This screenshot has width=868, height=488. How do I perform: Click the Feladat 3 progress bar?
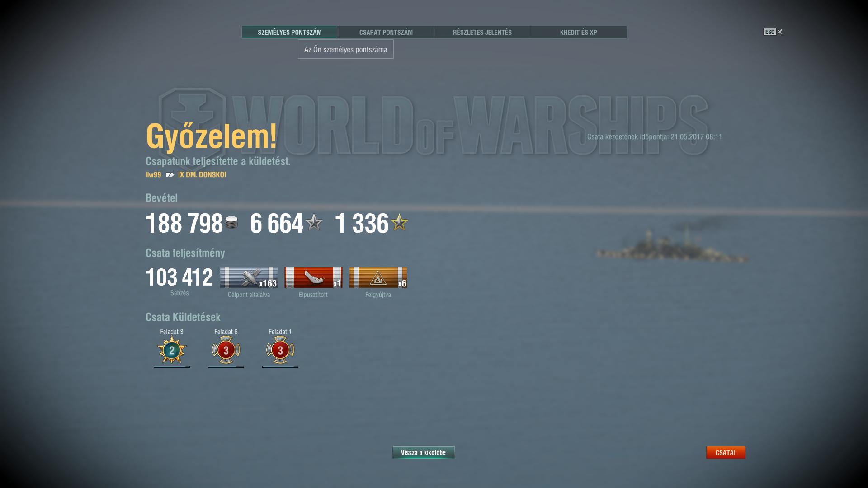(x=172, y=367)
